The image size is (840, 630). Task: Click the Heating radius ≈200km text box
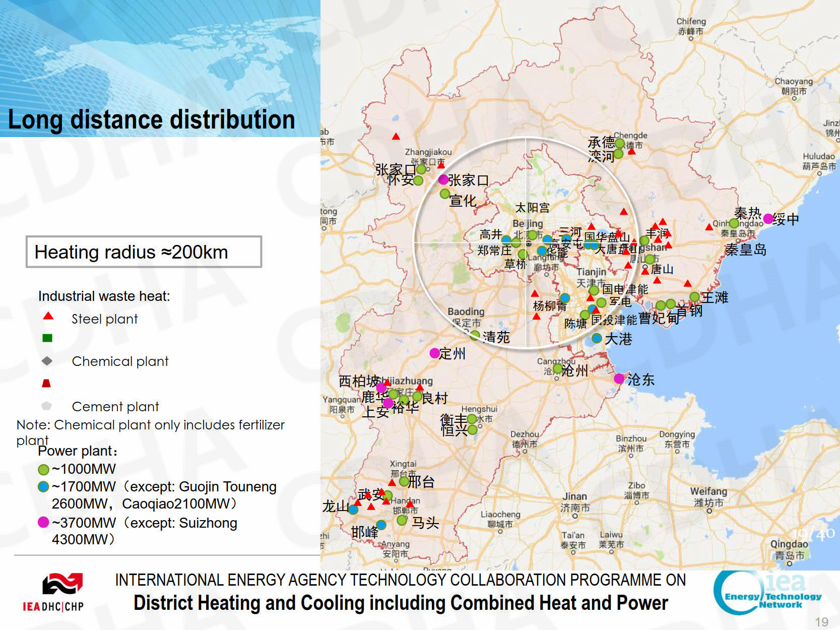[x=144, y=252]
